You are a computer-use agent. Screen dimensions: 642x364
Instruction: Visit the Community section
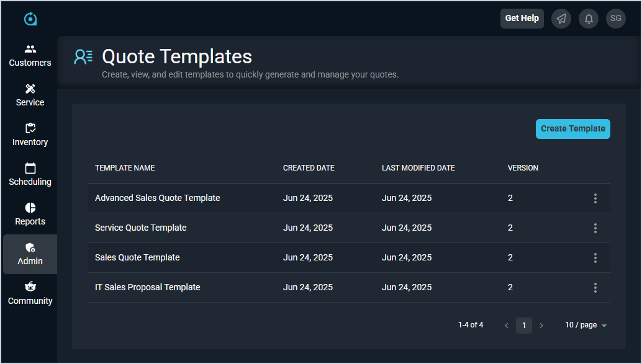tap(30, 293)
